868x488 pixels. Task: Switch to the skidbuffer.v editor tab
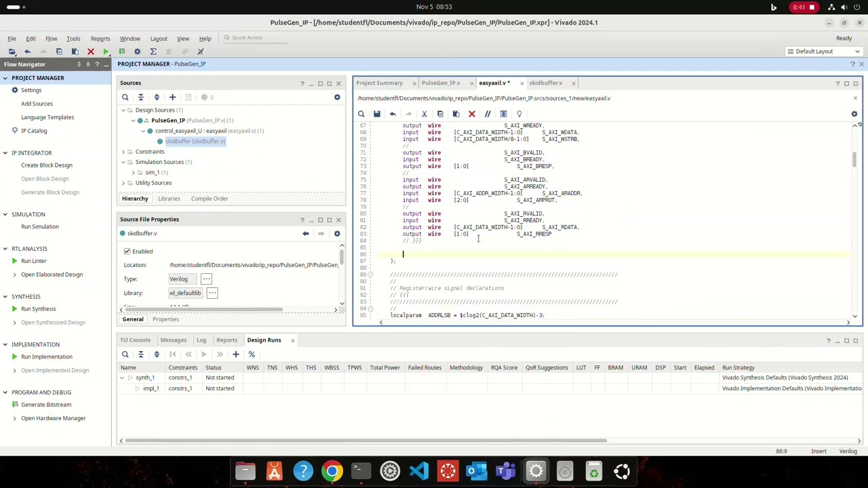546,83
